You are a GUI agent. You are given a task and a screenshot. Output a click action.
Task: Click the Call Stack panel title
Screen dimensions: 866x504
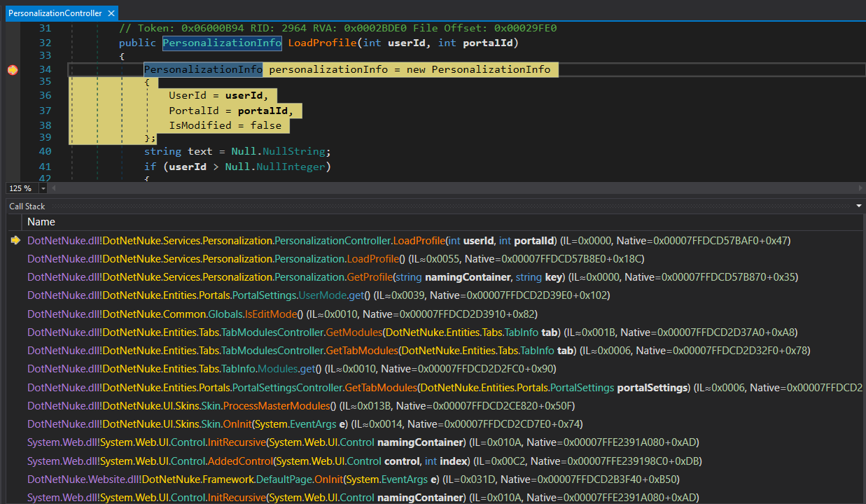[27, 206]
